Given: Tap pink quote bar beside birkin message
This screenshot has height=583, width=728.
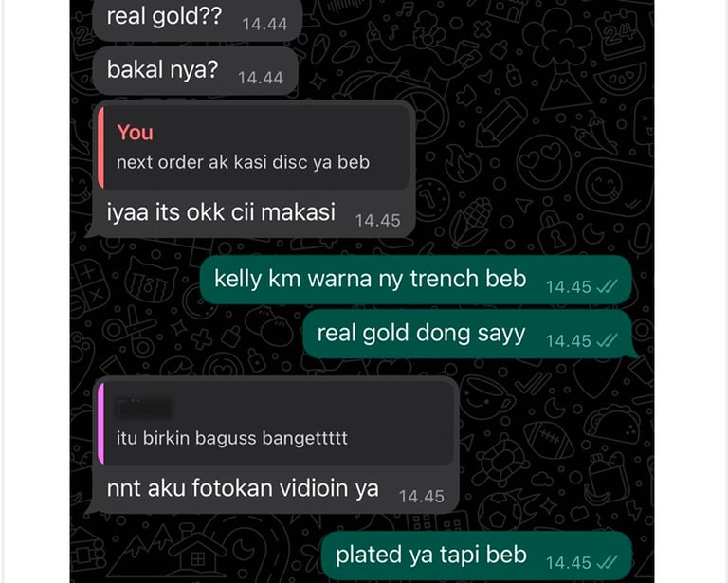Looking at the screenshot, I should tap(100, 424).
